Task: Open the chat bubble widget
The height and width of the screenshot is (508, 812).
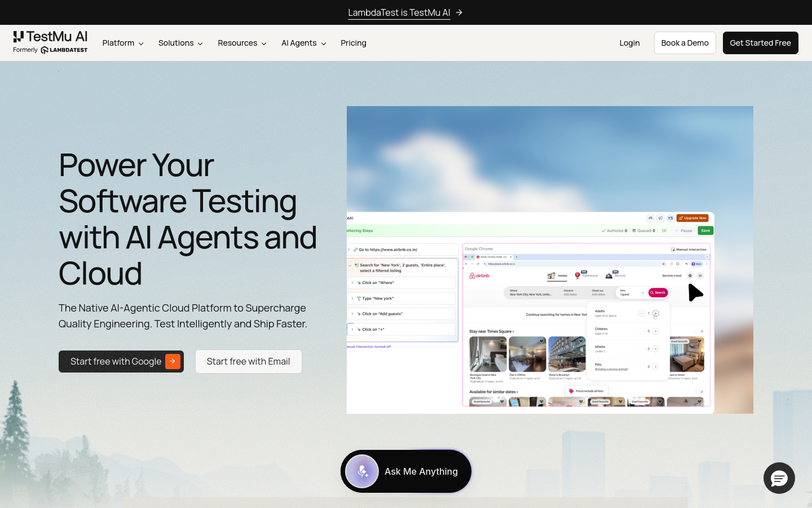Action: point(779,478)
